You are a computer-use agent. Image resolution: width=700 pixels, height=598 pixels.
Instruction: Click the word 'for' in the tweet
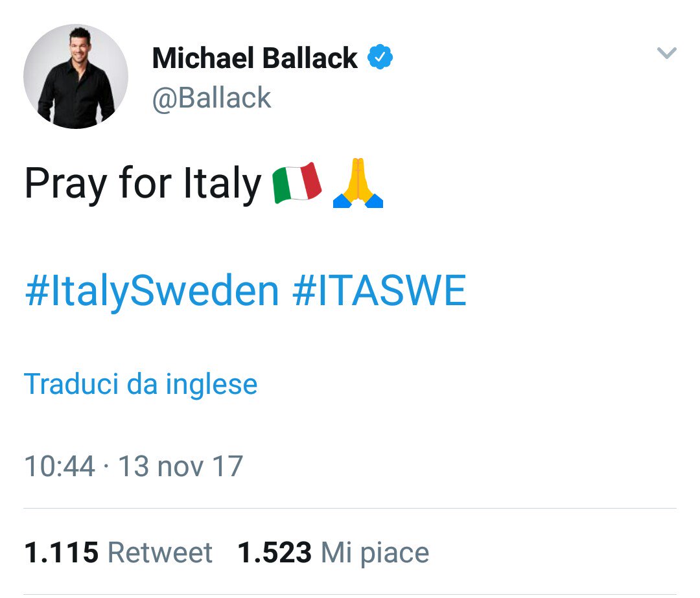[x=146, y=184]
